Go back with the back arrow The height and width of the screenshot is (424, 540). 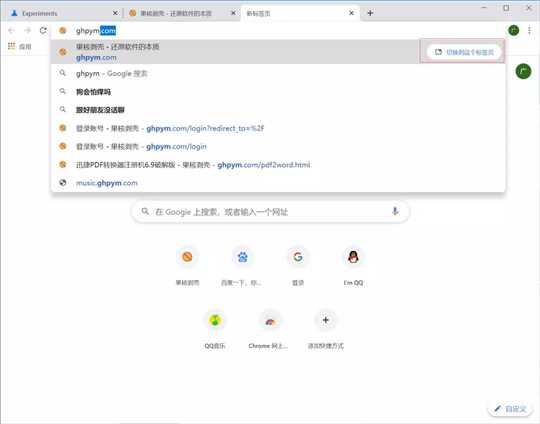click(11, 30)
